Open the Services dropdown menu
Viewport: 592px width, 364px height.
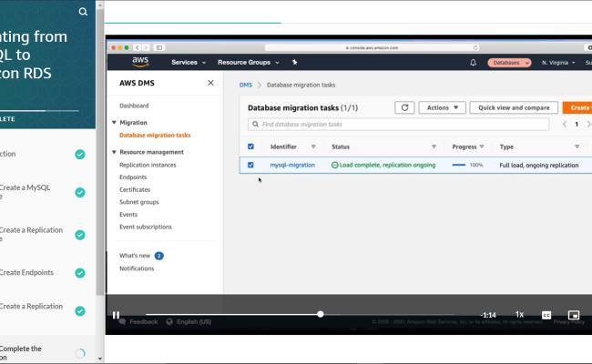tap(189, 62)
